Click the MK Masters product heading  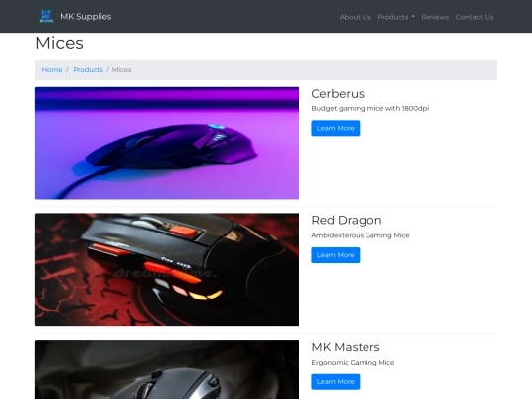pos(346,347)
